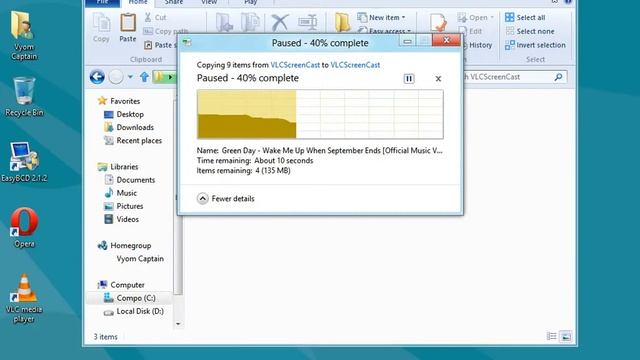Select Computer in navigation pane

[121, 284]
